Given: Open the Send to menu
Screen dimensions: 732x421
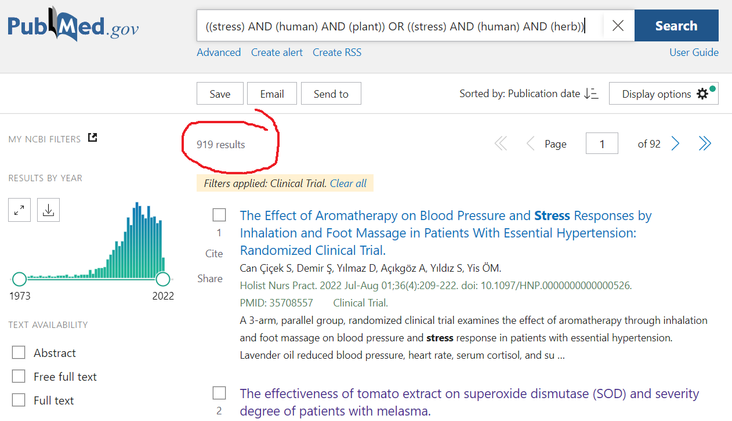Looking at the screenshot, I should 331,94.
